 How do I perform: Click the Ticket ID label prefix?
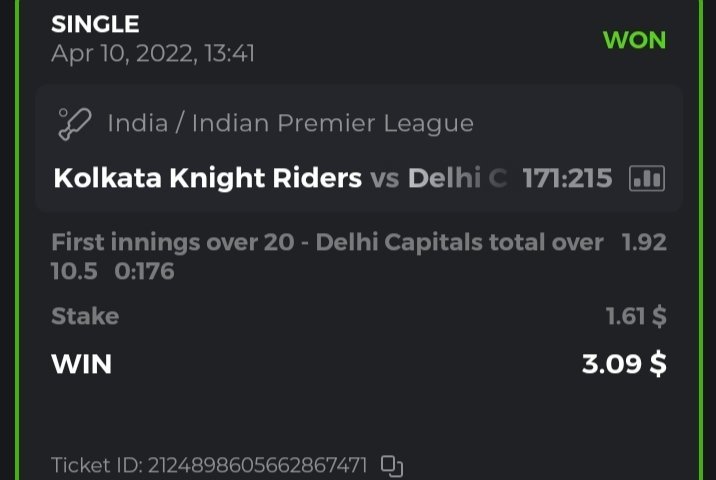click(x=97, y=466)
